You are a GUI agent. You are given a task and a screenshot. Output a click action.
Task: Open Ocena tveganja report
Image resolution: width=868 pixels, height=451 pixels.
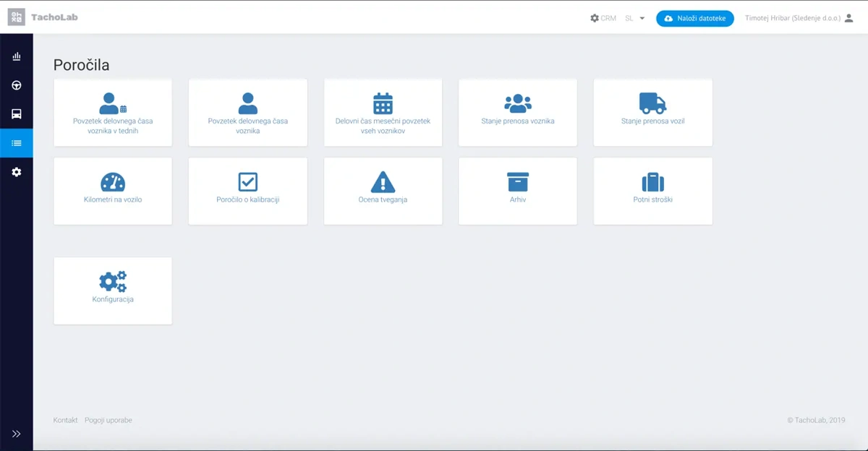pyautogui.click(x=383, y=199)
